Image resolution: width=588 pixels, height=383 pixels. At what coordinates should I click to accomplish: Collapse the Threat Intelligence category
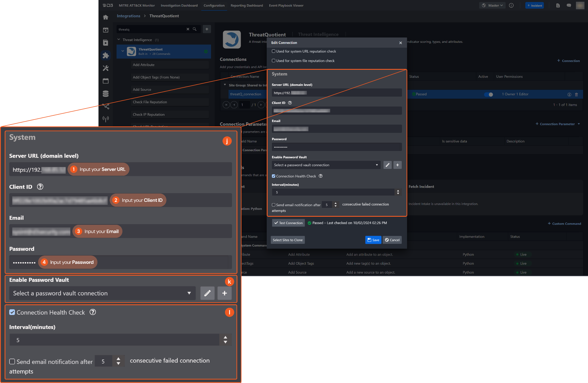tap(119, 40)
